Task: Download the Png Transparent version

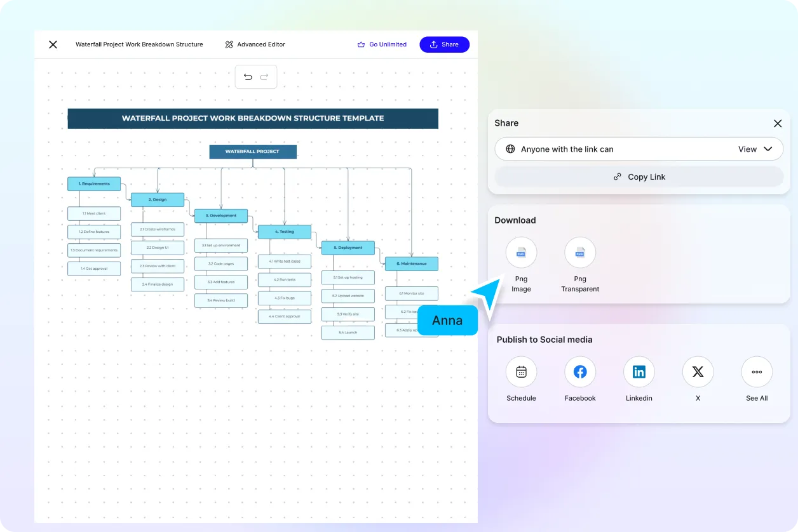Action: pyautogui.click(x=579, y=253)
